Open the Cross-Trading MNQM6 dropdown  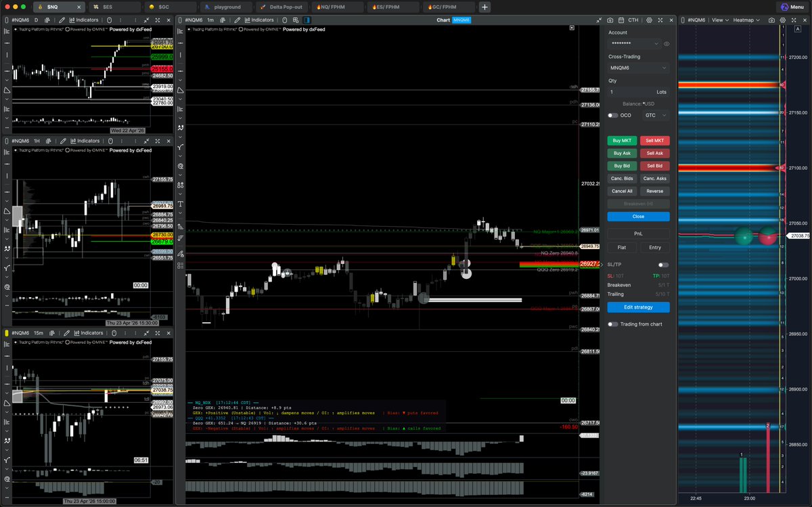638,68
